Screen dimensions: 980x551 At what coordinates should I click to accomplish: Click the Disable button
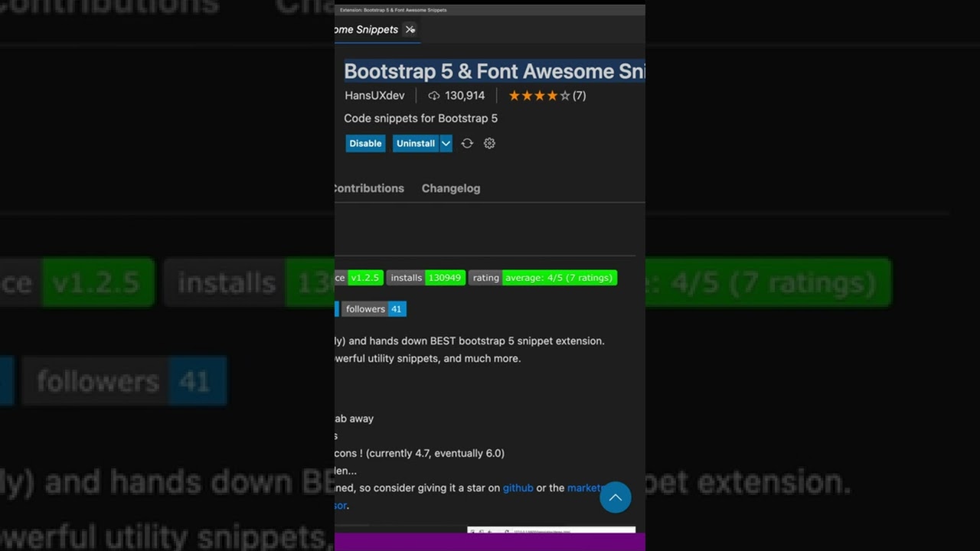[365, 143]
